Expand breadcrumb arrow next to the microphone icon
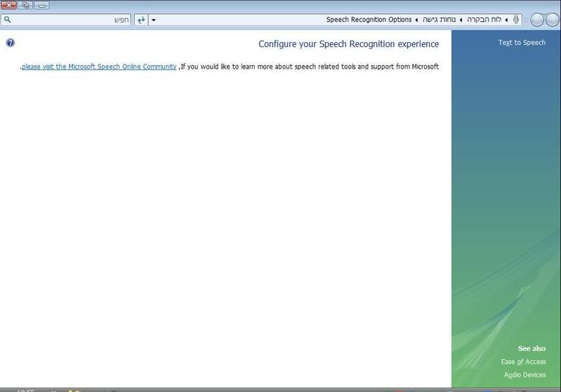Viewport: 561px width, 392px height. point(506,20)
